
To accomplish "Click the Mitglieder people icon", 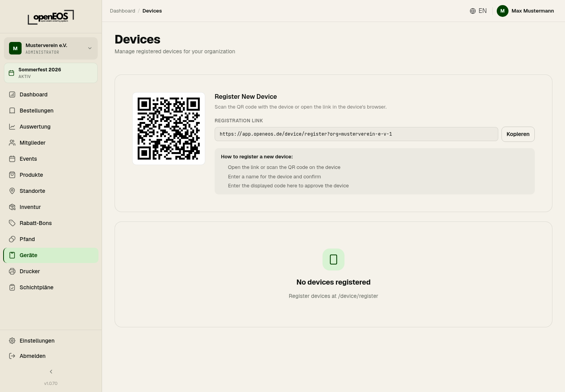I will click(x=12, y=143).
